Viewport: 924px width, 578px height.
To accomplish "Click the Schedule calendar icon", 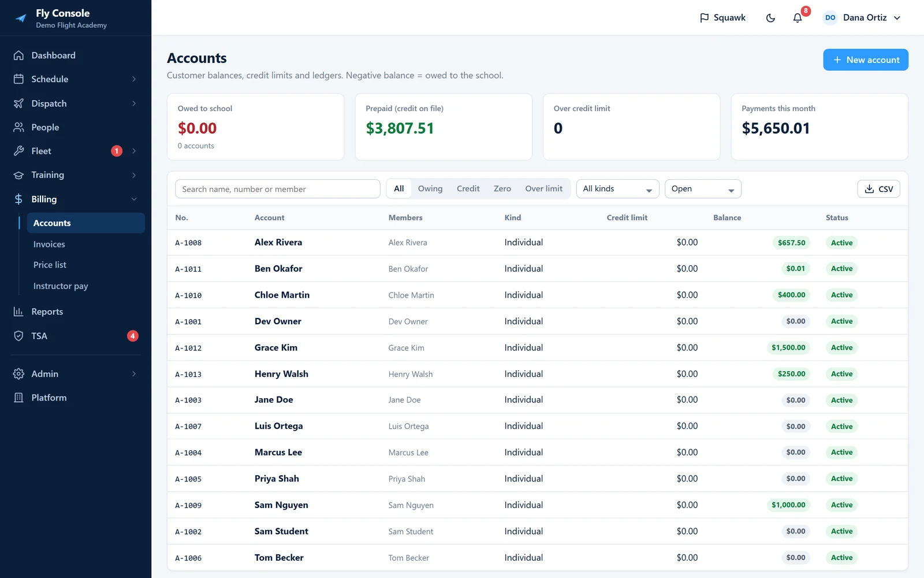I will pos(18,79).
